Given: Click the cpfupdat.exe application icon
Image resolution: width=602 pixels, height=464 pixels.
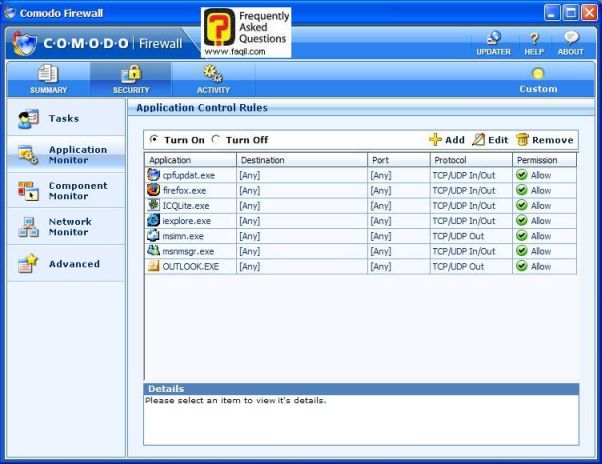Looking at the screenshot, I should [x=153, y=175].
